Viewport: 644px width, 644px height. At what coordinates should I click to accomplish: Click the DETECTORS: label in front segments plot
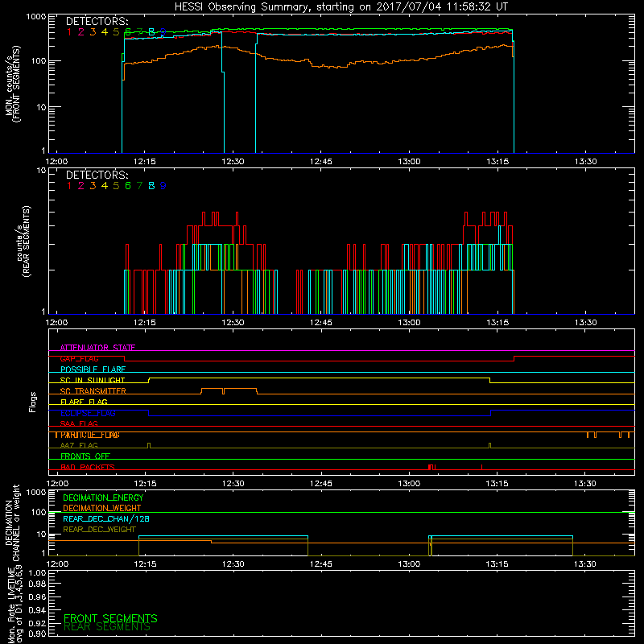[97, 22]
